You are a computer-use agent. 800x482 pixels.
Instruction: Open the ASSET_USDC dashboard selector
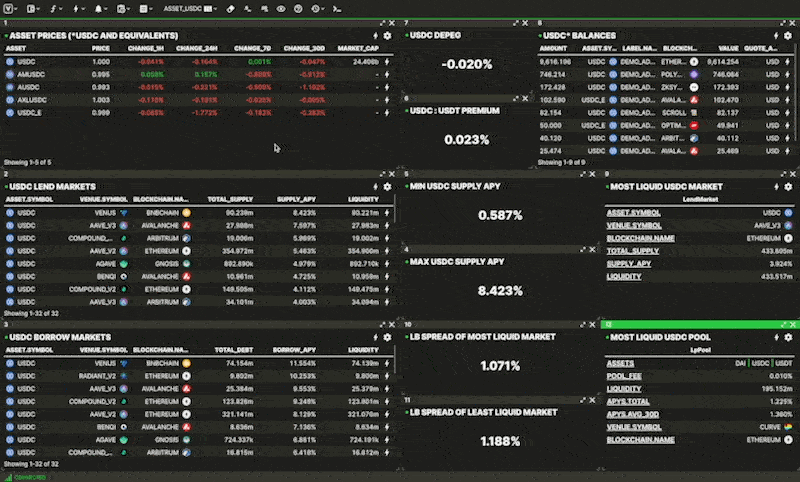click(x=190, y=9)
